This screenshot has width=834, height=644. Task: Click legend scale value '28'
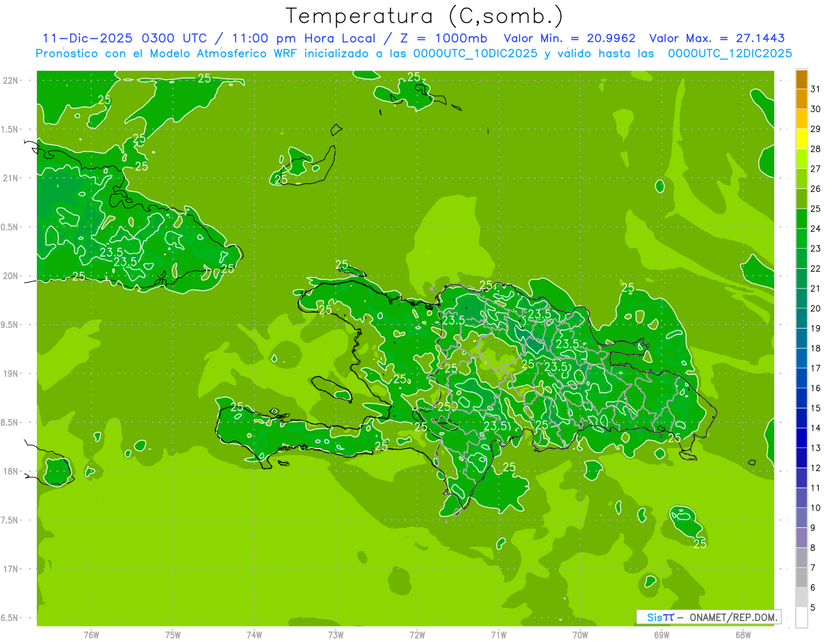tap(816, 149)
